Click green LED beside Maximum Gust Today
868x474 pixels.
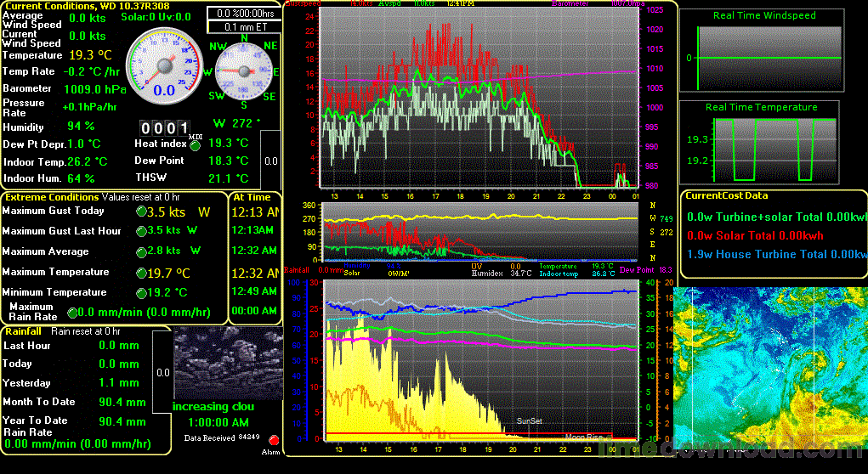(x=140, y=212)
